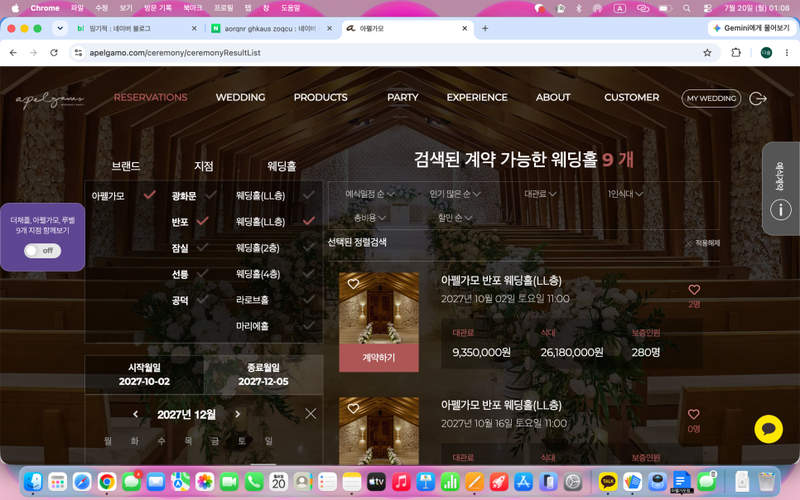Viewport: 800px width, 500px height.
Task: Click the apelgamo logo
Action: (49, 99)
